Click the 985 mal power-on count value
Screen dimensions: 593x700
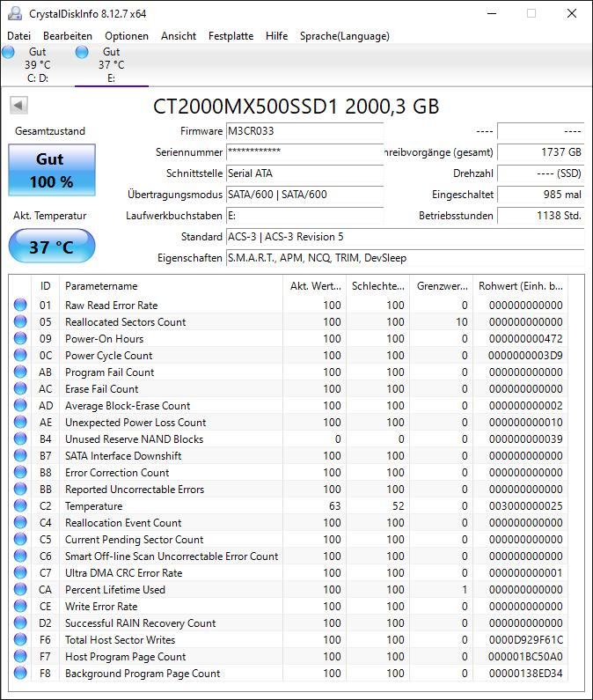click(541, 195)
